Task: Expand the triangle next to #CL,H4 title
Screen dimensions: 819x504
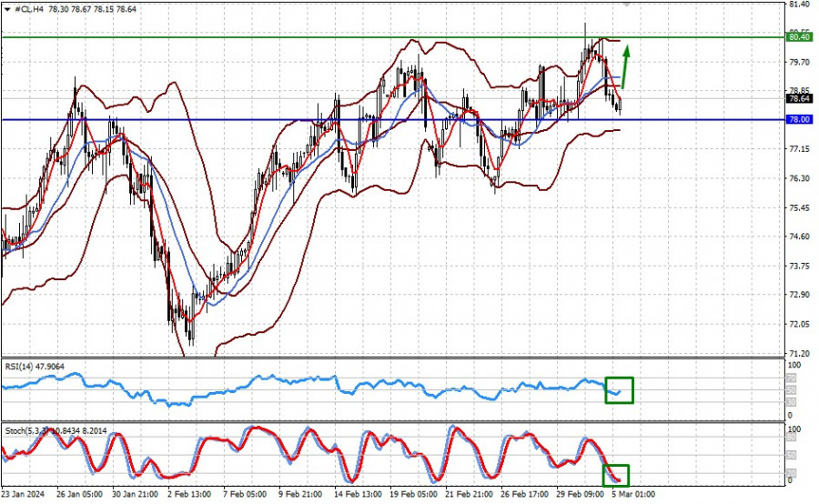Action: click(x=7, y=9)
